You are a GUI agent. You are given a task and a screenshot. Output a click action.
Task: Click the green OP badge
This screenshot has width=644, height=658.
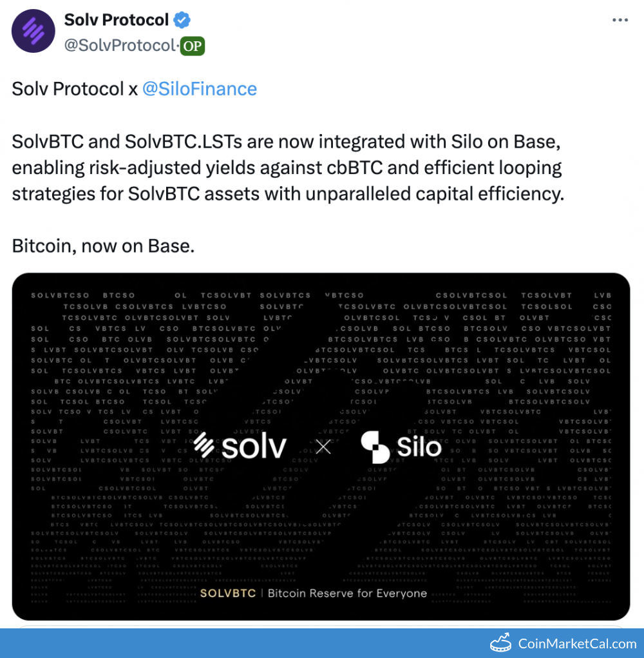(x=193, y=46)
